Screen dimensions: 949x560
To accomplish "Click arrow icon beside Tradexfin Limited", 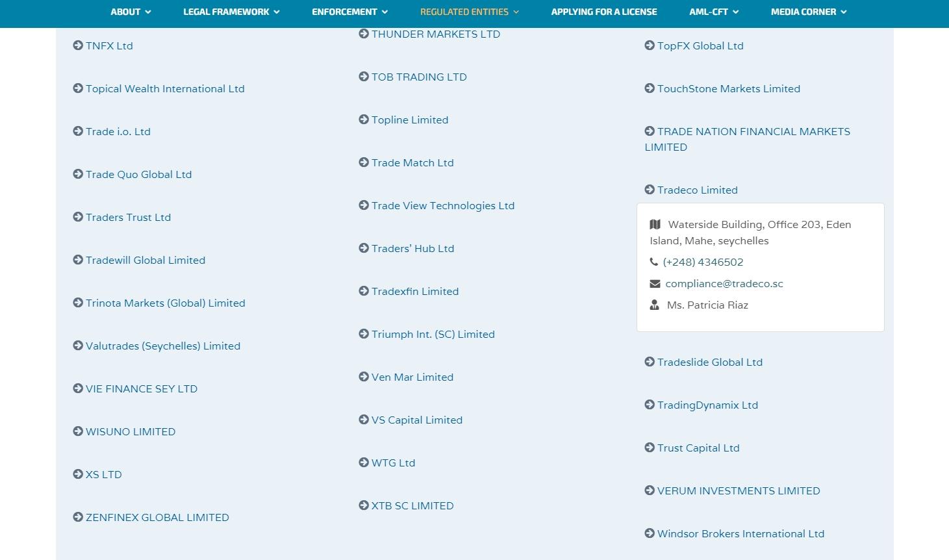I will [x=364, y=291].
